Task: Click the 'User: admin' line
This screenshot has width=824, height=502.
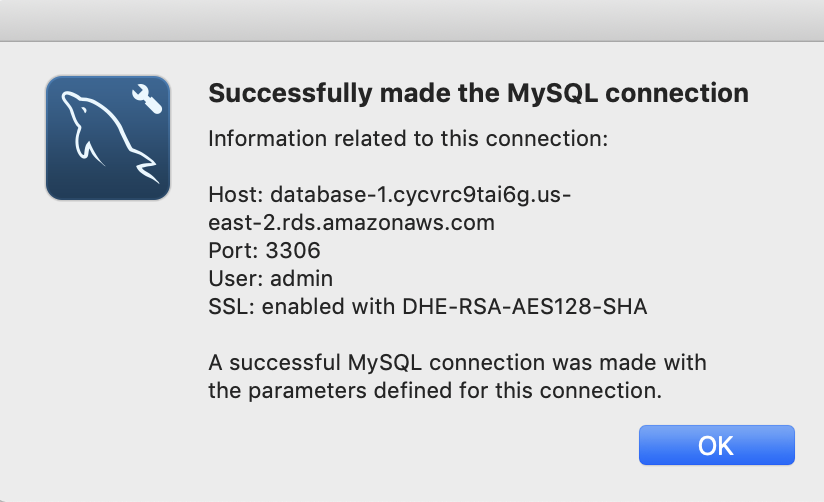Action: coord(271,278)
